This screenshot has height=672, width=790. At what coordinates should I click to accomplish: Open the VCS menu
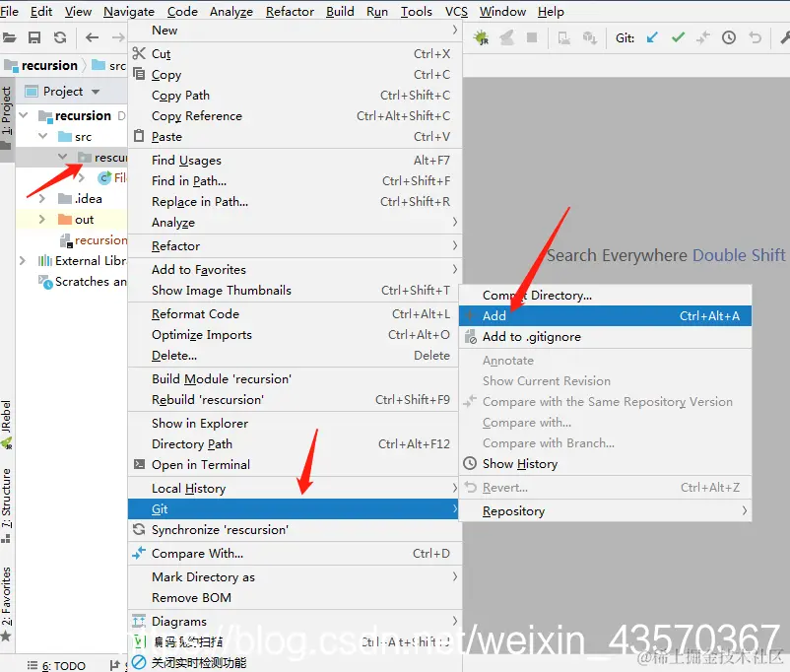[x=456, y=11]
